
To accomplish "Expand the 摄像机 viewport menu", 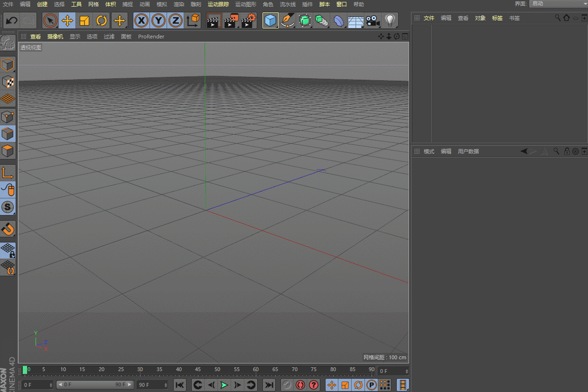I will (x=55, y=37).
